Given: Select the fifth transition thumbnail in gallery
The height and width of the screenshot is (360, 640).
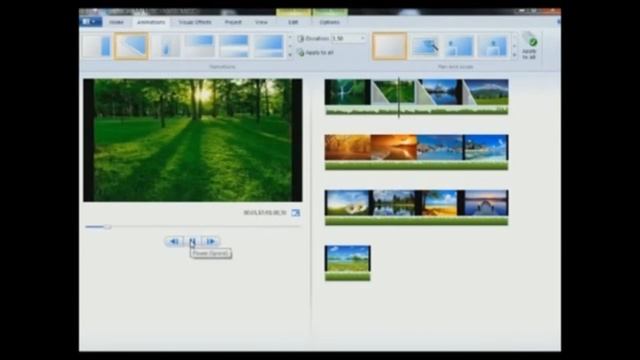Looking at the screenshot, I should click(x=234, y=46).
